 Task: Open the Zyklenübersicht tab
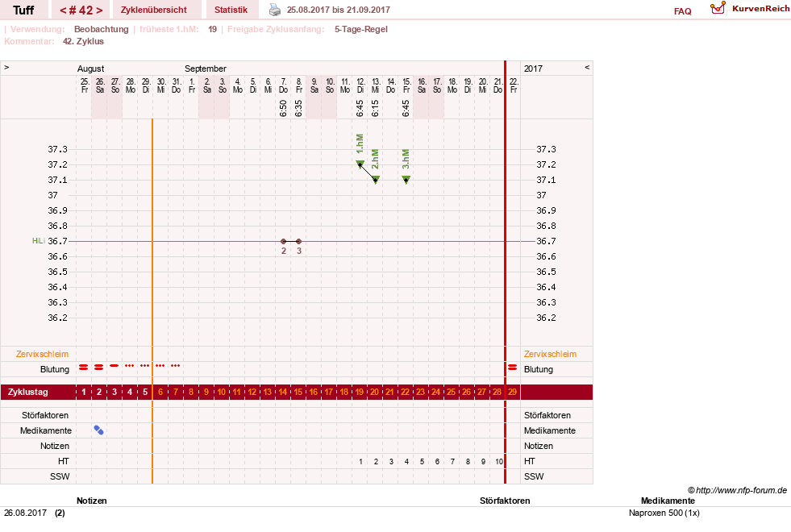click(x=154, y=10)
